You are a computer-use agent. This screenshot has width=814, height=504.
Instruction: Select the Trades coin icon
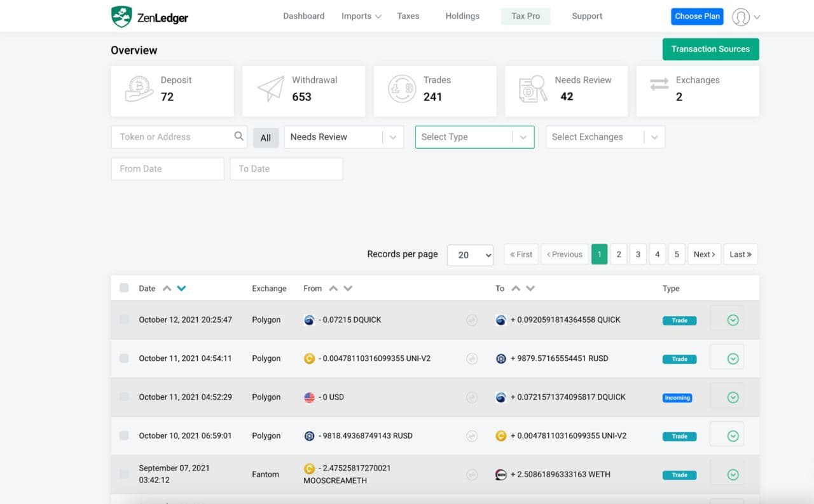coord(401,89)
